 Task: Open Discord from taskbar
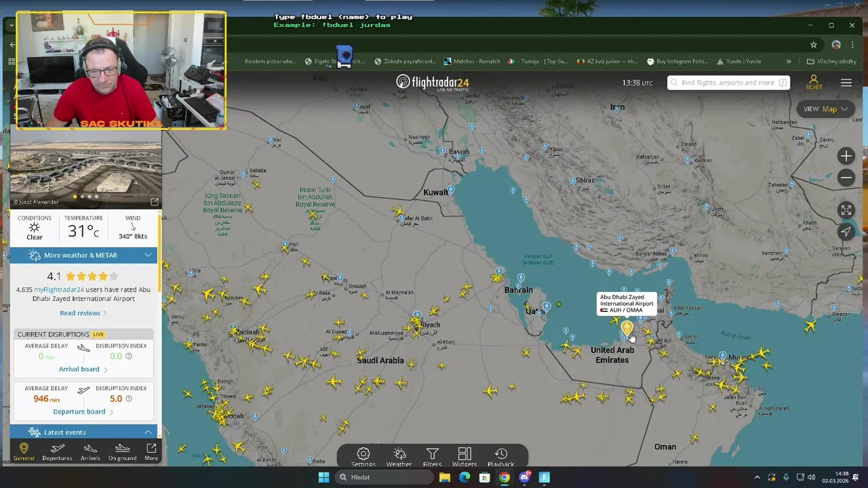524,477
